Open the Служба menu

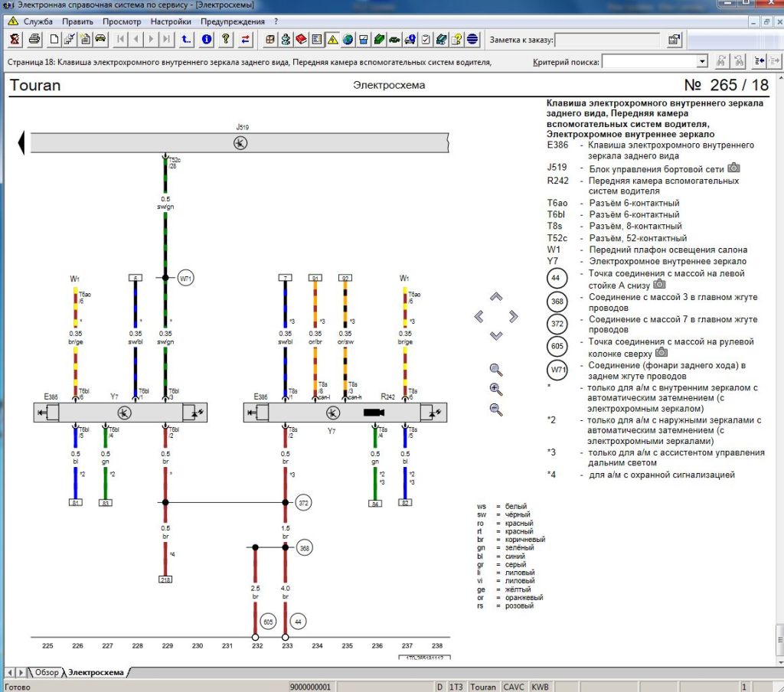pyautogui.click(x=38, y=21)
